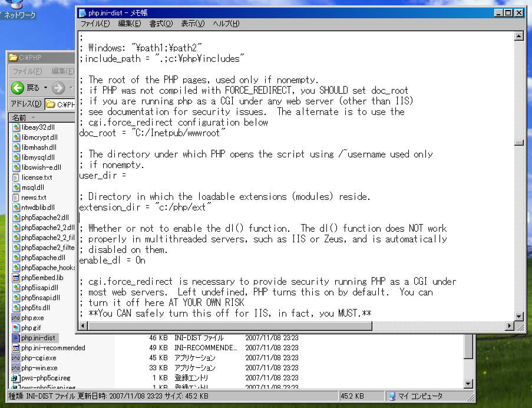The height and width of the screenshot is (408, 532).
Task: Open Back button history dropdown arrow
Action: 46,88
